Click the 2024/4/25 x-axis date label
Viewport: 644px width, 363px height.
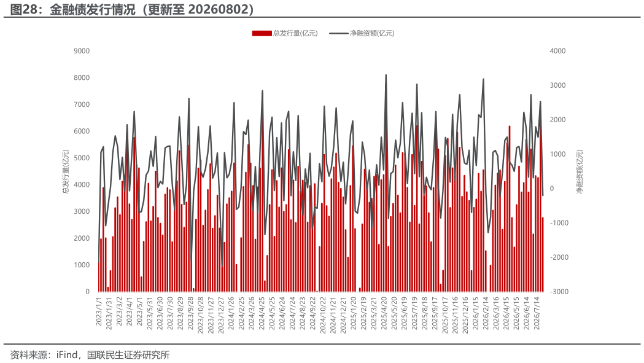(x=262, y=313)
